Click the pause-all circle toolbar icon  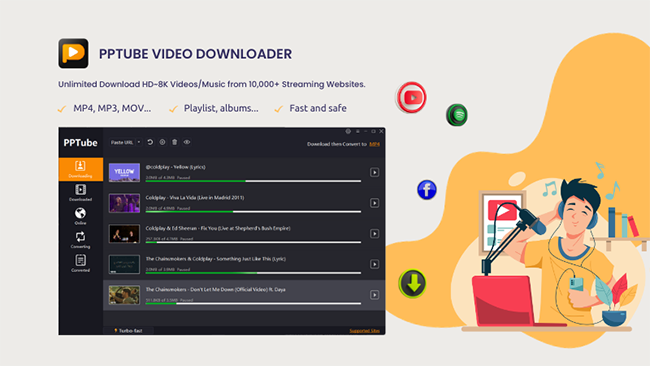point(162,142)
